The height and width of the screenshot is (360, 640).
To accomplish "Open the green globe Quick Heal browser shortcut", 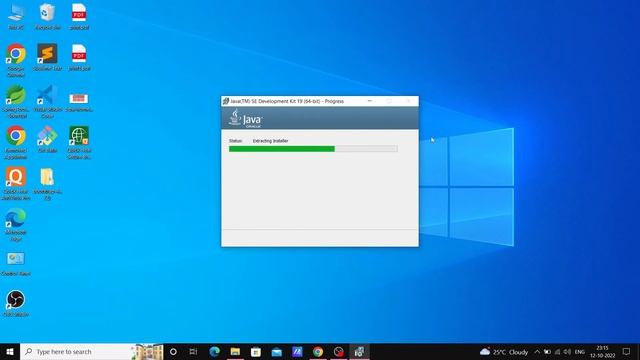I will pyautogui.click(x=79, y=142).
